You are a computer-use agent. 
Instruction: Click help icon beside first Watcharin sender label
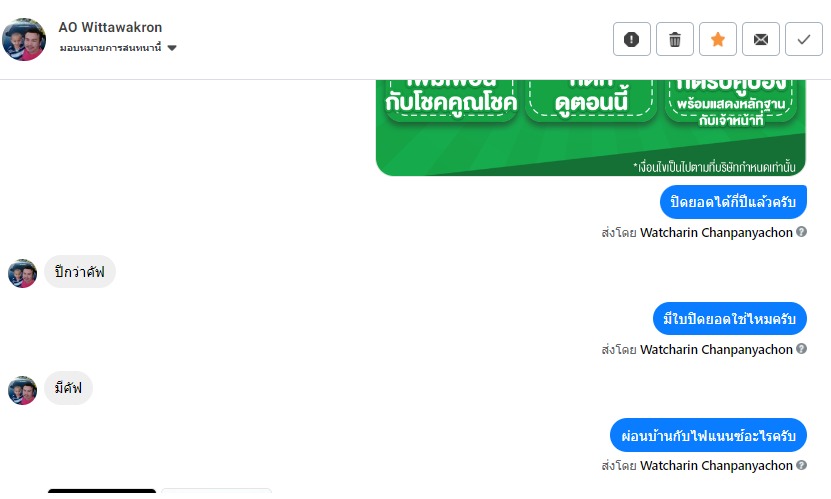[801, 233]
